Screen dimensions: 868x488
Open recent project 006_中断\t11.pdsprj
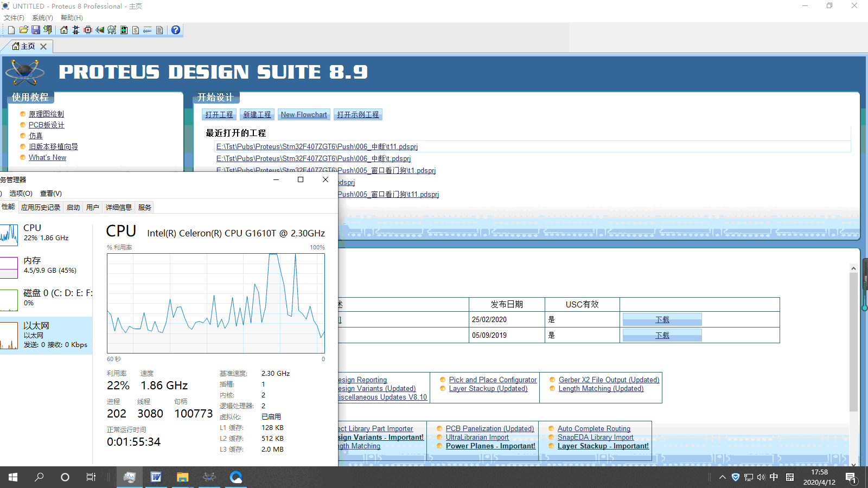coord(317,146)
